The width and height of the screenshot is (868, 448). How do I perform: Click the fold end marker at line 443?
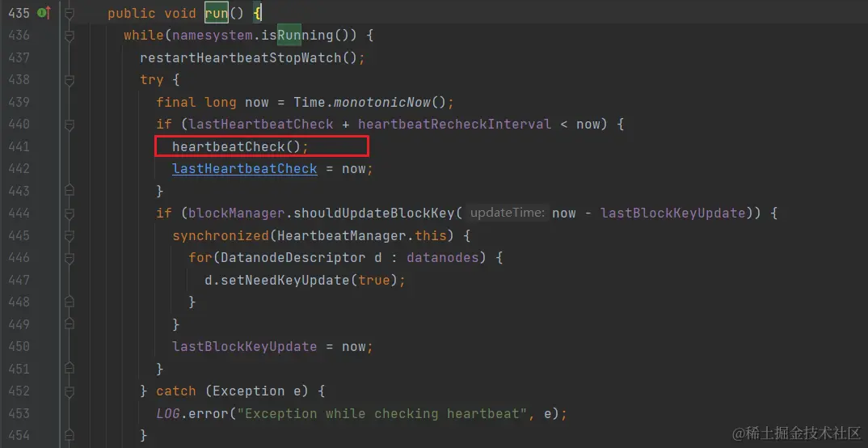[x=70, y=191]
